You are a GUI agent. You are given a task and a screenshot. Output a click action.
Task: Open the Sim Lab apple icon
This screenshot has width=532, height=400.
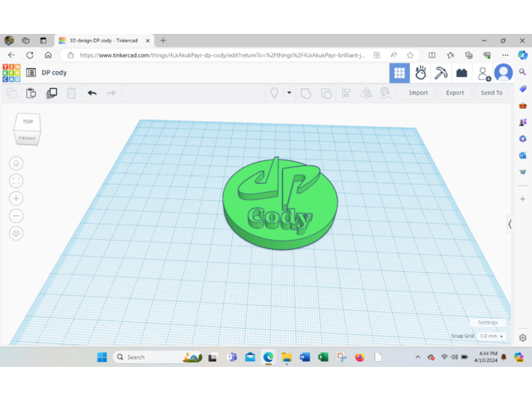(420, 74)
